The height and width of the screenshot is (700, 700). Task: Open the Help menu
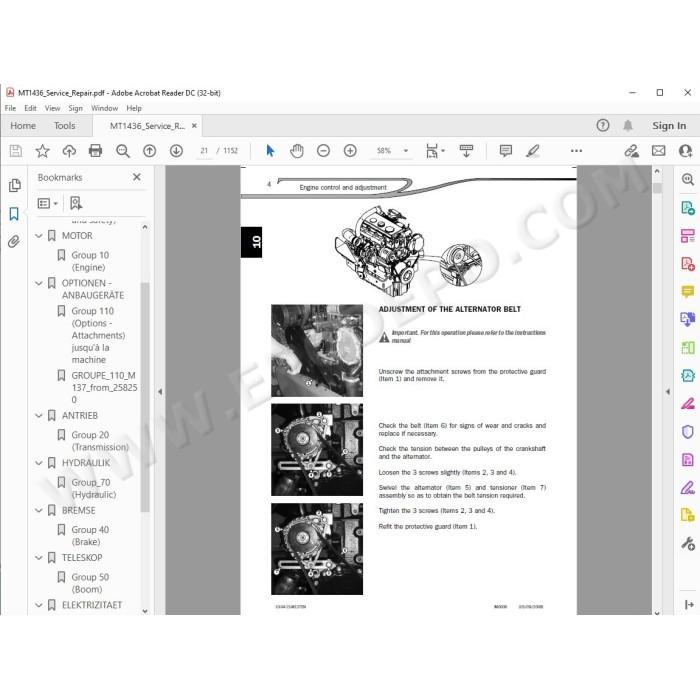click(134, 108)
